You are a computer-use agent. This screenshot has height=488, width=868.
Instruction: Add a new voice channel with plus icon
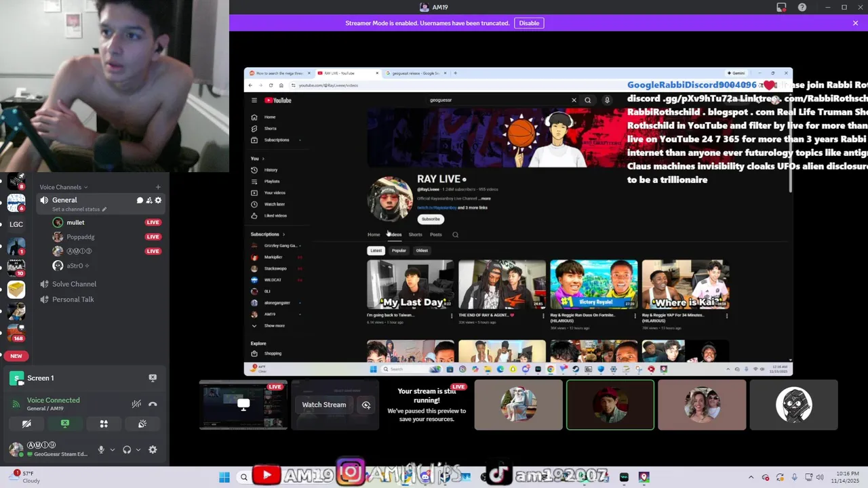[158, 187]
